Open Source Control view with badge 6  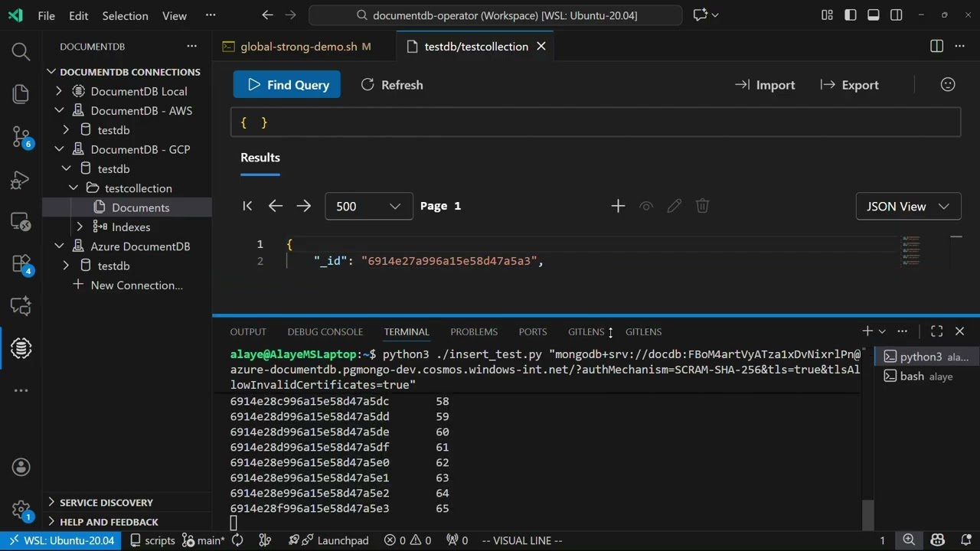[x=21, y=137]
